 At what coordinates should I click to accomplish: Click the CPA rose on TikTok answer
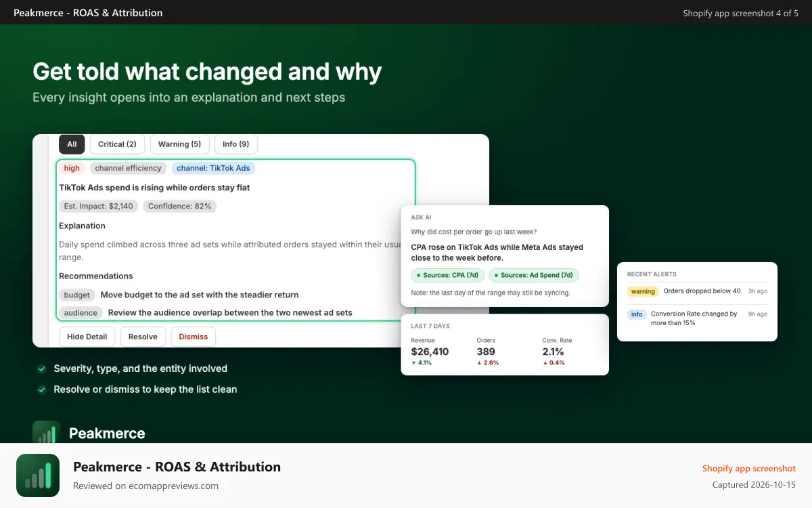pos(497,253)
